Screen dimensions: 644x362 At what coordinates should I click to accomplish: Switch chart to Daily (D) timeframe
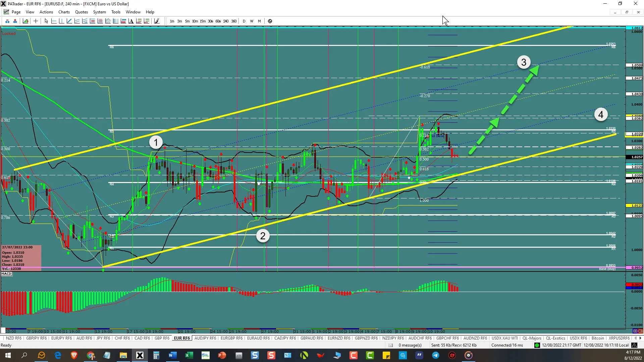pos(244,21)
